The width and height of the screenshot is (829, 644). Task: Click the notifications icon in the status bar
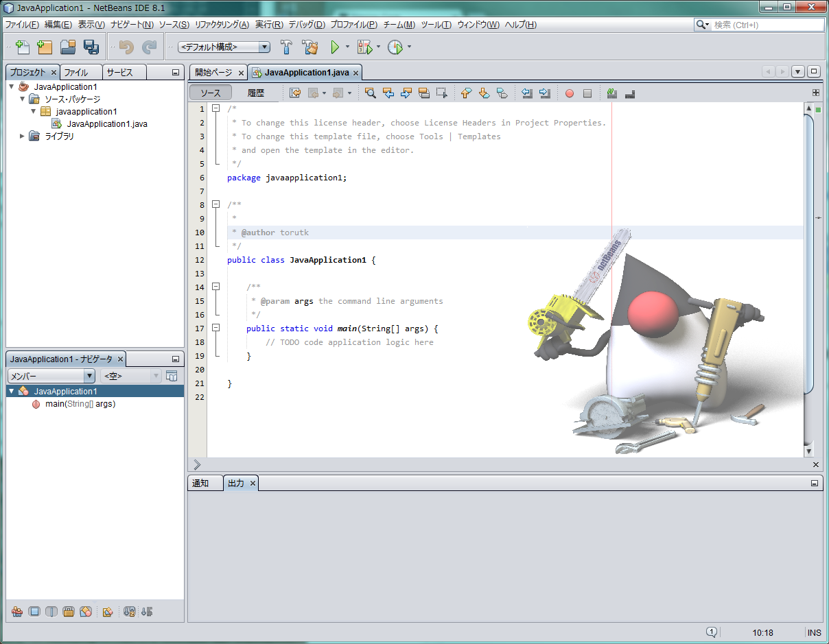click(x=712, y=632)
